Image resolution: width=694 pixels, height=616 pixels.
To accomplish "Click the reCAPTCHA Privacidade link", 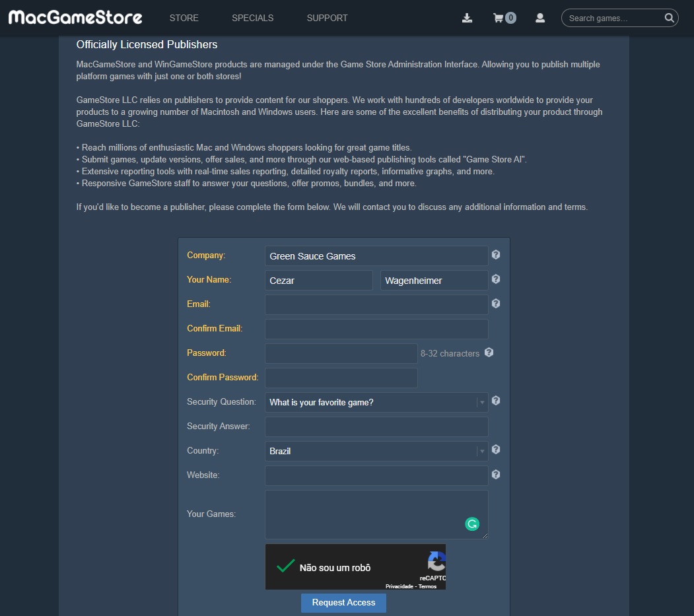I will pos(399,586).
